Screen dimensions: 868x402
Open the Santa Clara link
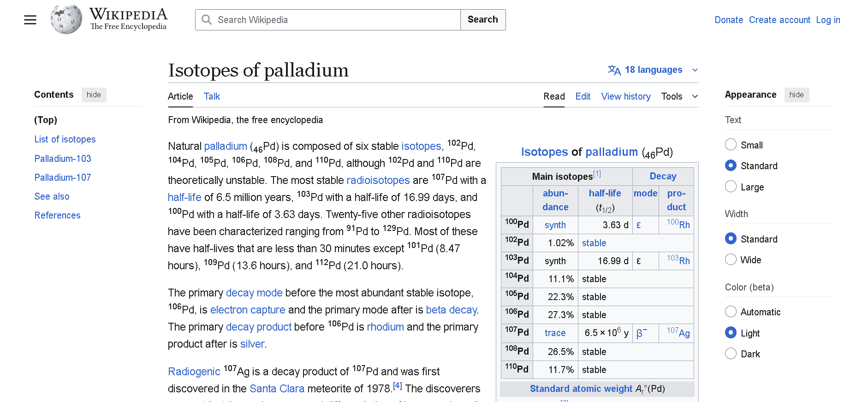point(277,389)
